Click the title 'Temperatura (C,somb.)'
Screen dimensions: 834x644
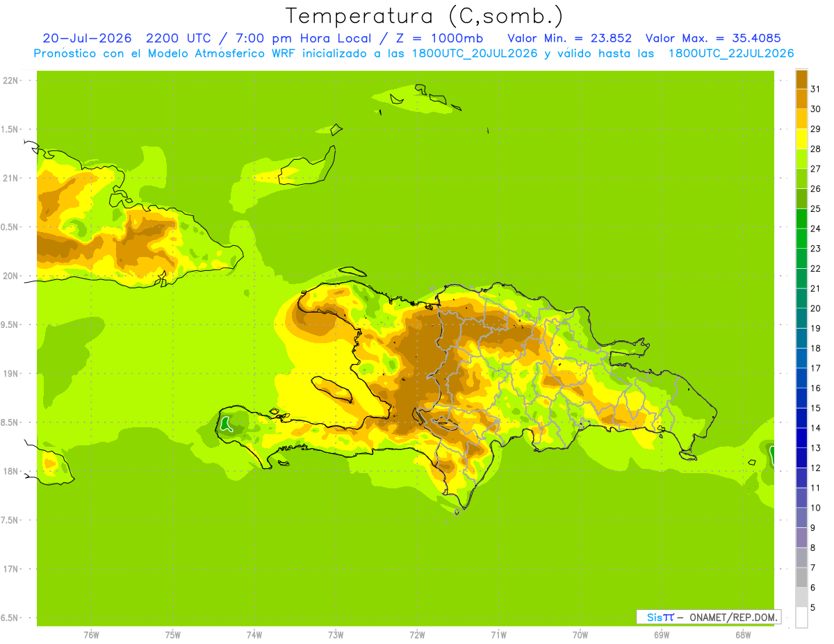[425, 16]
